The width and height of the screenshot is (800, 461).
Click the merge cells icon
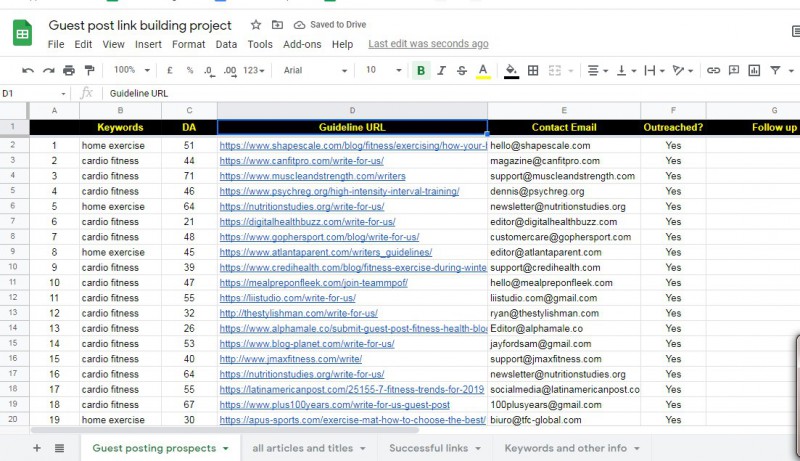555,70
